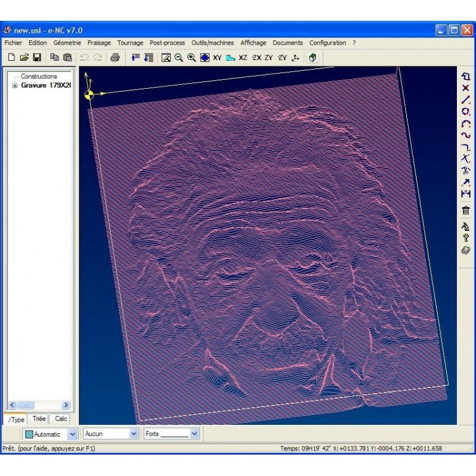Open the Post-process menu
Image resolution: width=476 pixels, height=476 pixels.
(167, 43)
